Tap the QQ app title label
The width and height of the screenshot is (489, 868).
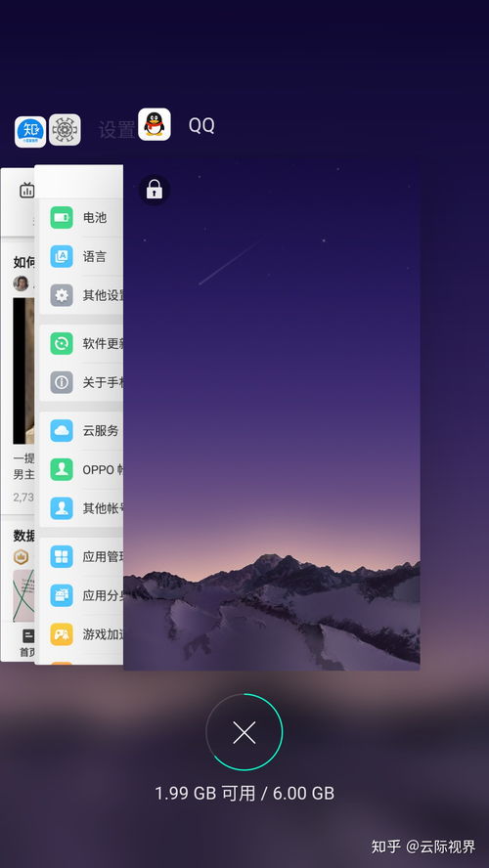click(201, 125)
